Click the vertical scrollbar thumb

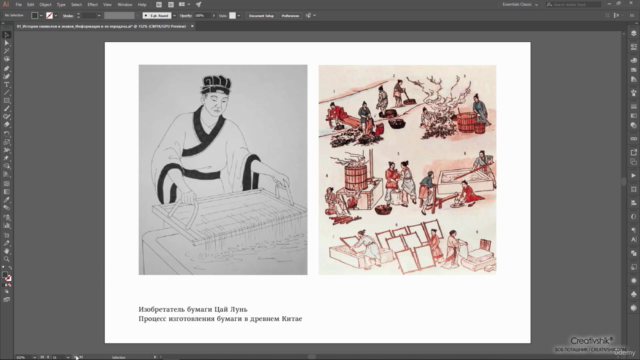pyautogui.click(x=624, y=181)
